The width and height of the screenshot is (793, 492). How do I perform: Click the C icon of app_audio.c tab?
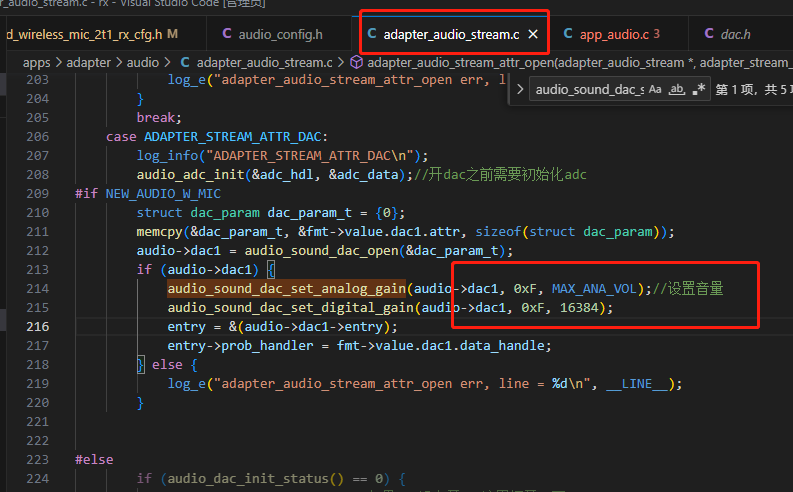pyautogui.click(x=568, y=34)
